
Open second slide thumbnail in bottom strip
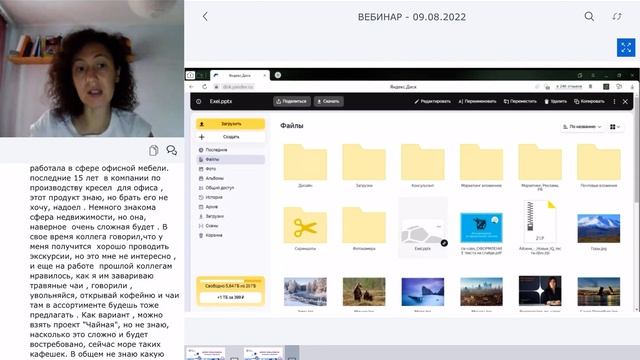(263, 353)
